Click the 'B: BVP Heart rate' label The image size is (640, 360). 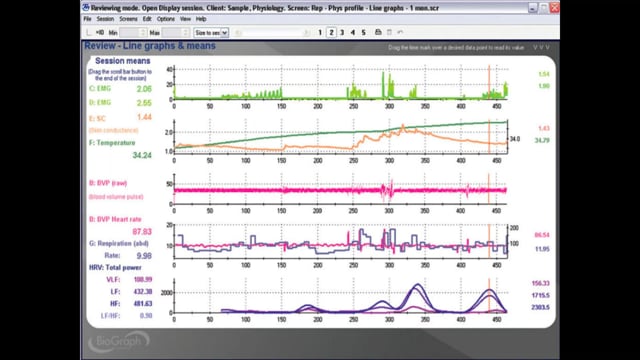[115, 220]
